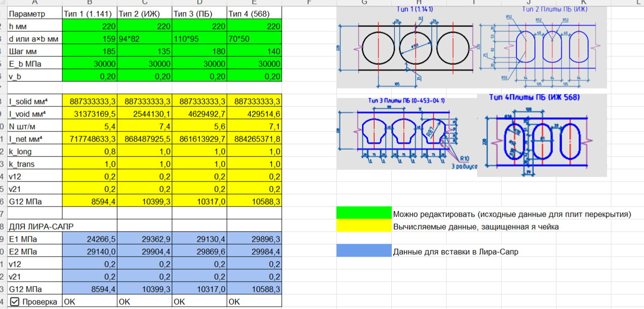Viewport: 644px width, 309px height.
Task: Click the Тип 4 (568) column title cell
Action: pyautogui.click(x=255, y=13)
